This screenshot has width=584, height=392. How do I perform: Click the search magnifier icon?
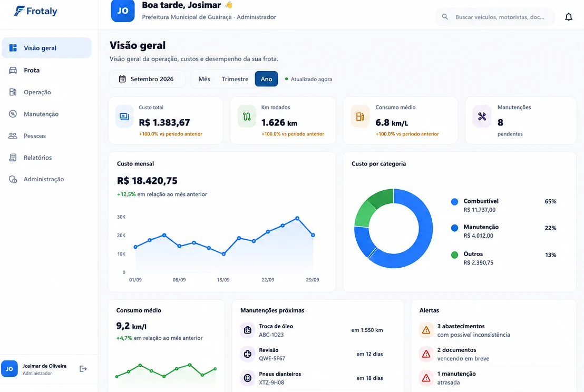click(x=445, y=17)
